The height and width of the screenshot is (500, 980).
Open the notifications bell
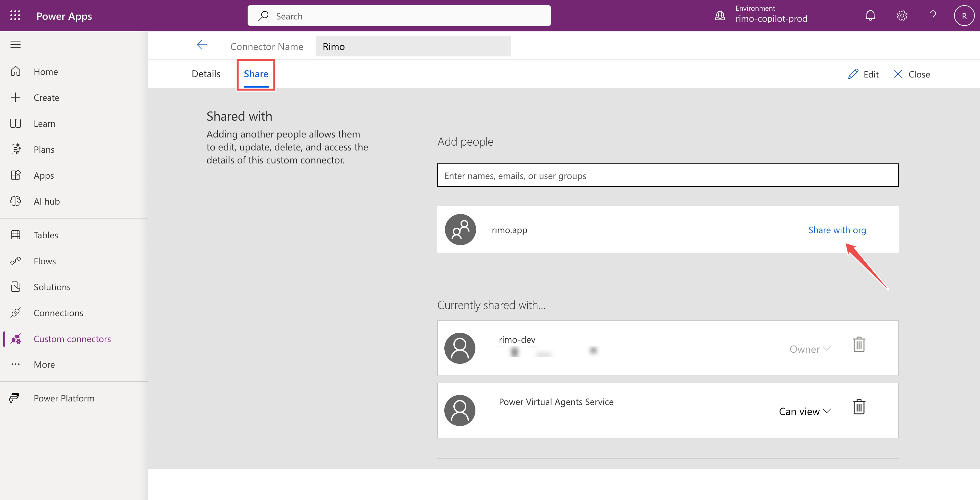870,16
